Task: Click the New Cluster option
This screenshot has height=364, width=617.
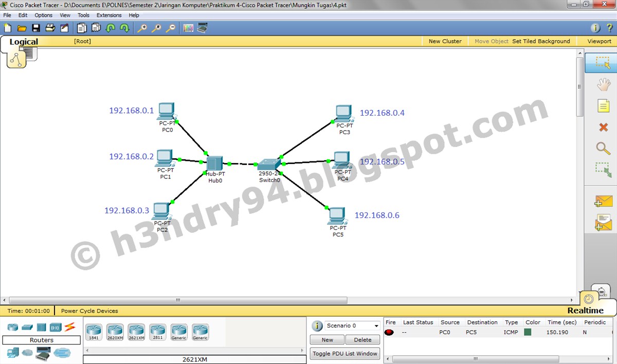Action: pos(444,41)
